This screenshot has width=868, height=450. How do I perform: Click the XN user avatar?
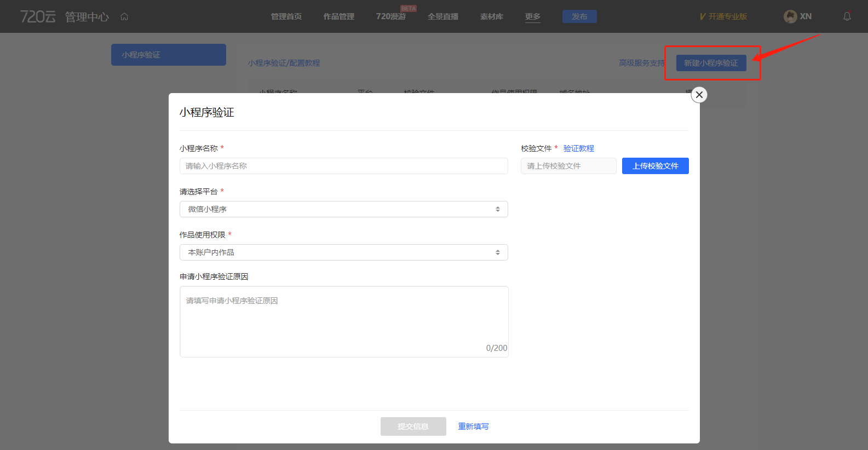790,16
